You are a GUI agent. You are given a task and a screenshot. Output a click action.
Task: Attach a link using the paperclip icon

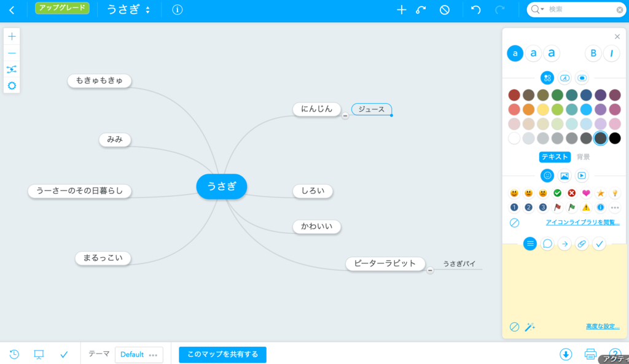[x=582, y=244]
